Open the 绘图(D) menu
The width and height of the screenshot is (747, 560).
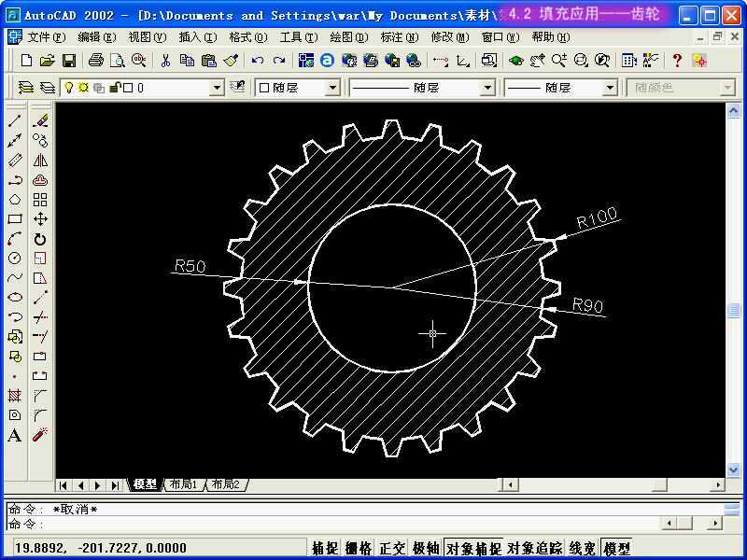click(348, 37)
